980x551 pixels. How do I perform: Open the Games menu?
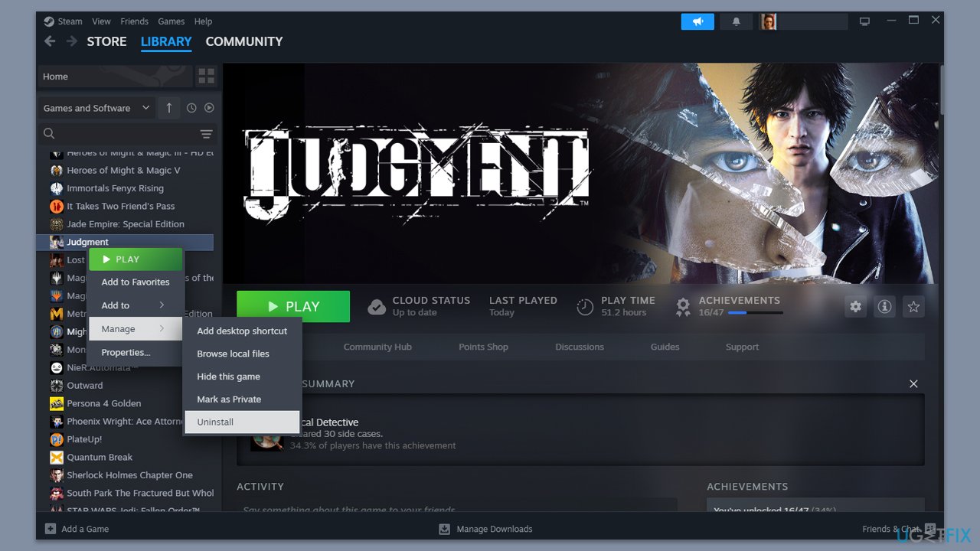[x=171, y=21]
